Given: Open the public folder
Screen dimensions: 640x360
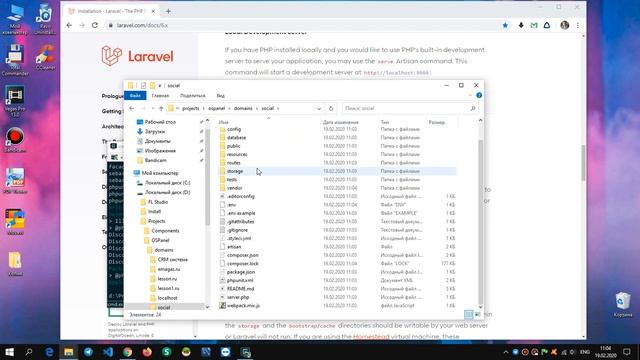Looking at the screenshot, I should tap(233, 146).
